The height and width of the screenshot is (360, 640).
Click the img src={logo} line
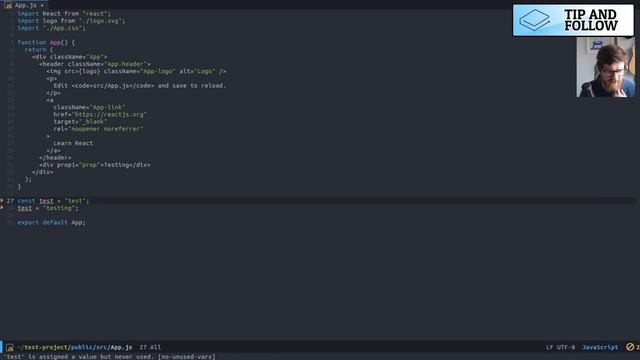[x=136, y=71]
